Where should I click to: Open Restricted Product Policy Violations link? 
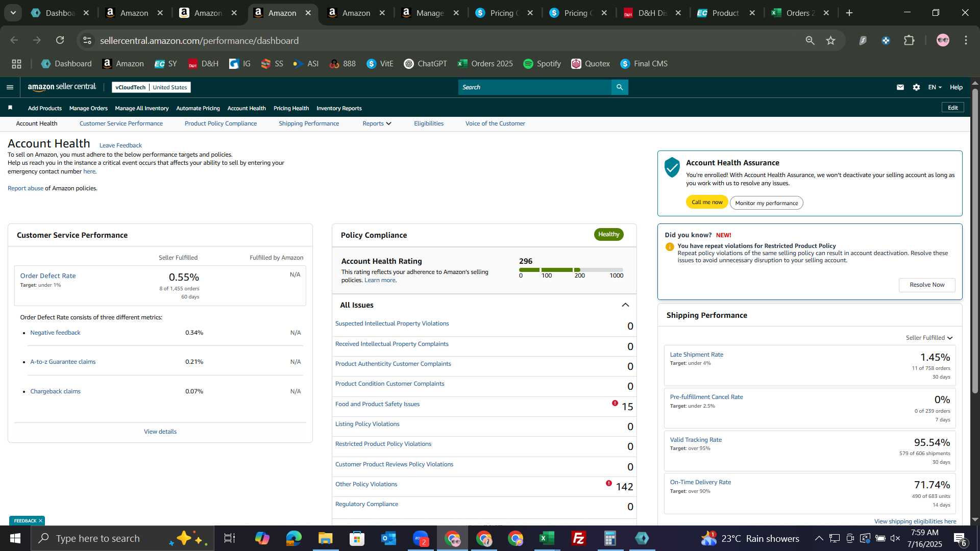(x=383, y=444)
